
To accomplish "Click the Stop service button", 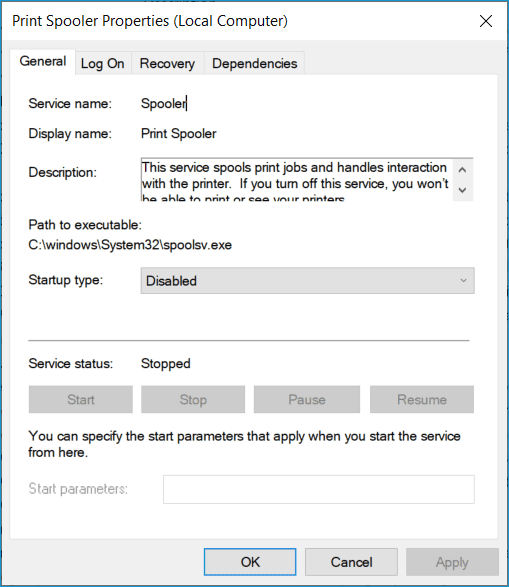I will pyautogui.click(x=193, y=399).
